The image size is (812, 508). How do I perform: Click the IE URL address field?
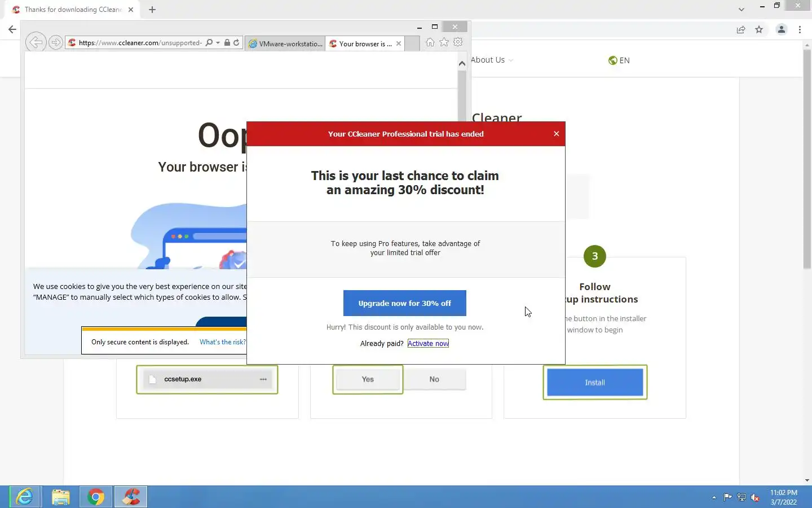[x=140, y=43]
